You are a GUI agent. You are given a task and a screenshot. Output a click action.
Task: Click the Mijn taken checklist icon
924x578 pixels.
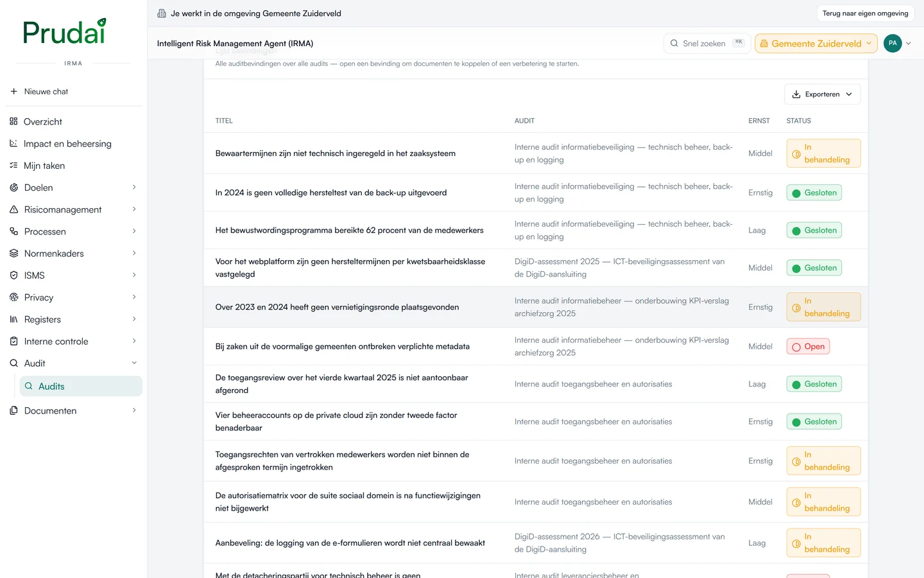pyautogui.click(x=13, y=165)
